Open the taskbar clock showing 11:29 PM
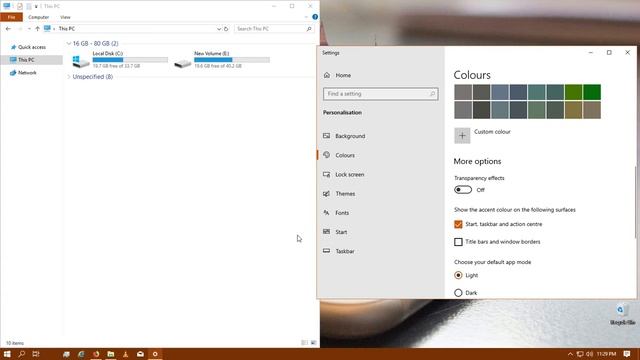 [x=606, y=354]
